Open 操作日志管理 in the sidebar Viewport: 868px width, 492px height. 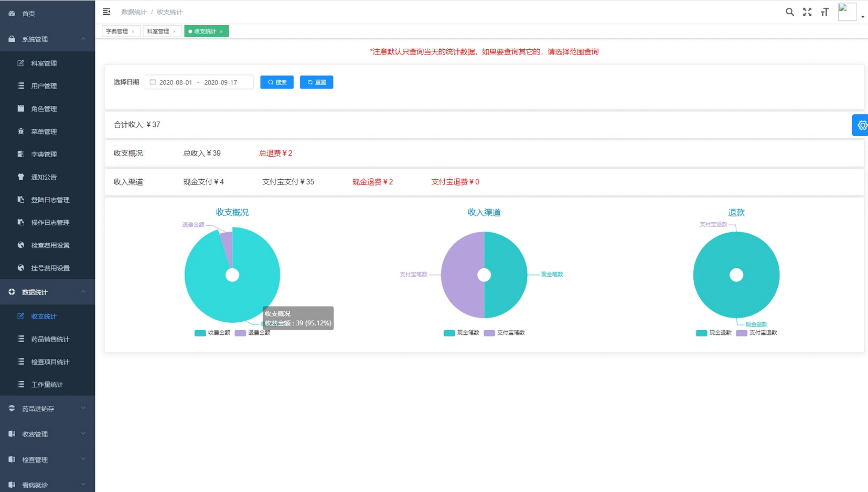click(x=48, y=223)
